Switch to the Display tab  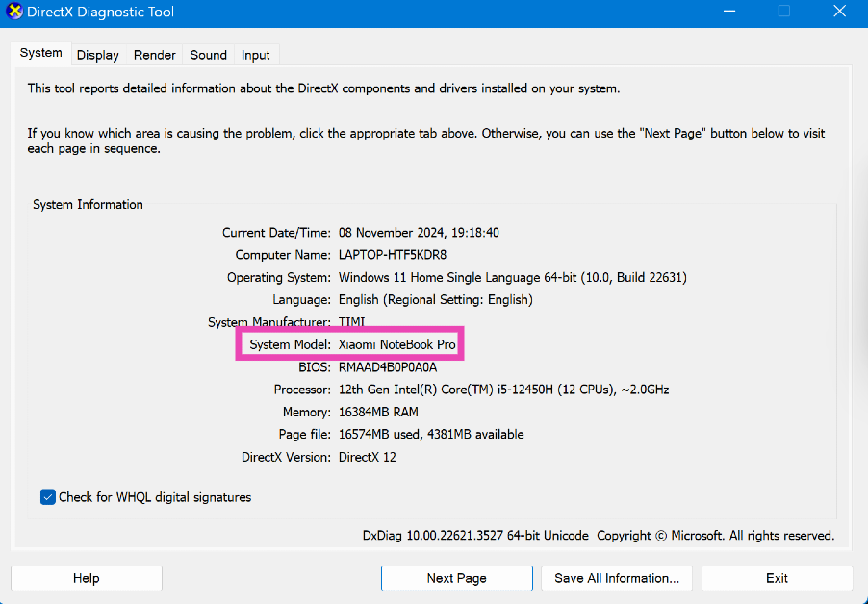97,55
